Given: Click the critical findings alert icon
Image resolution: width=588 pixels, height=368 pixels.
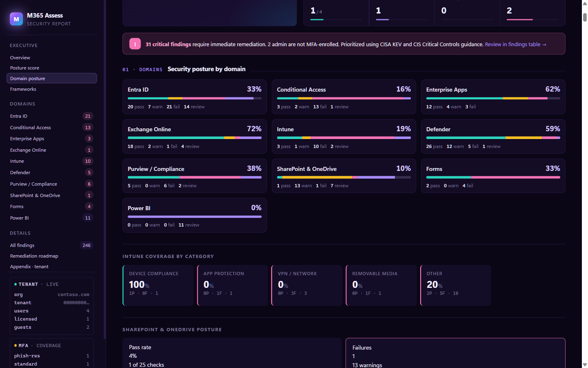Looking at the screenshot, I should click(135, 44).
